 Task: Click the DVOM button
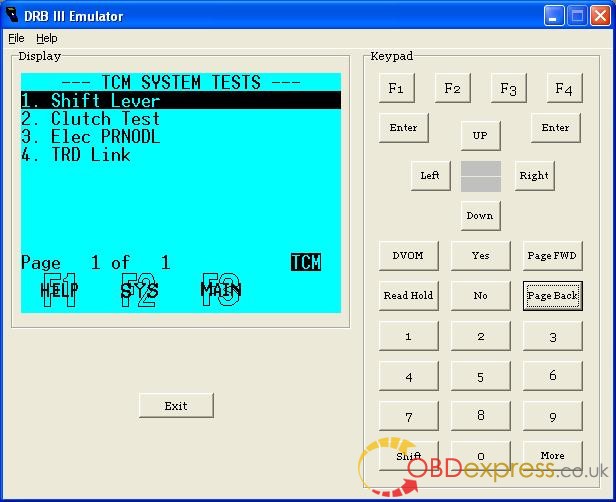click(x=409, y=256)
